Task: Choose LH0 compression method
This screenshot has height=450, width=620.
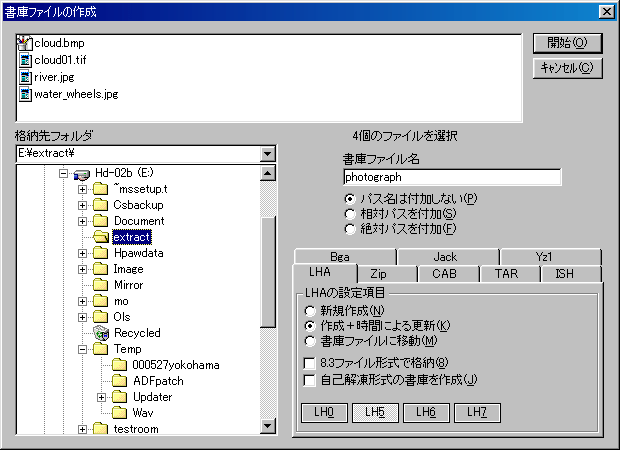Action: (324, 412)
